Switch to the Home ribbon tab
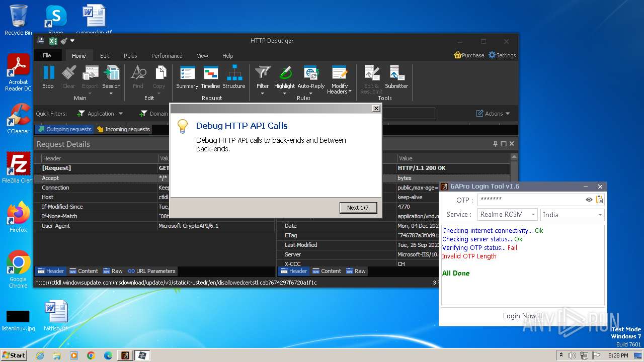644x362 pixels. [x=78, y=56]
